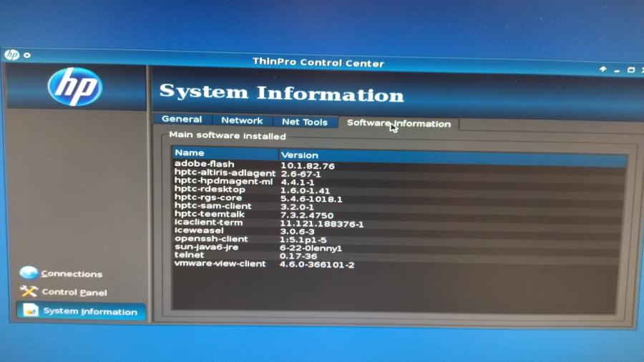Click version 11.121.188376-1
The width and height of the screenshot is (644, 362).
(x=322, y=224)
